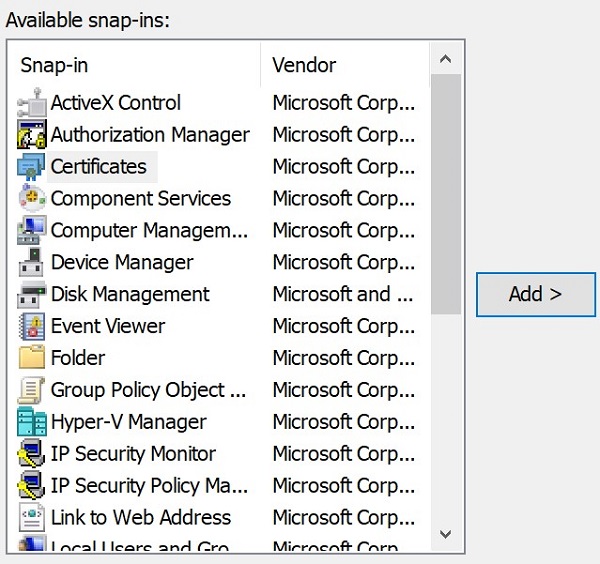Select the Computer Managem... entry
Viewport: 600px width, 564px height.
pyautogui.click(x=149, y=230)
